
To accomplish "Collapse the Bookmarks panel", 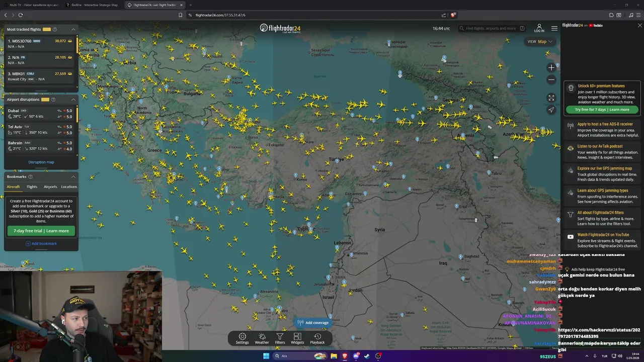I will tap(73, 176).
